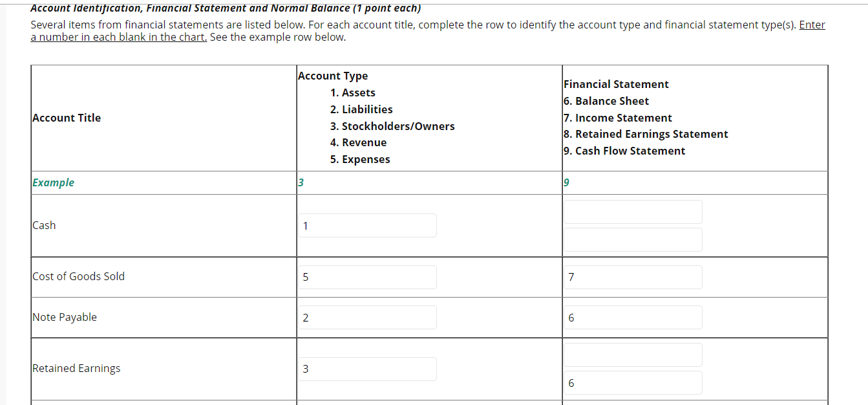Click the account type field for Cash
This screenshot has width=868, height=405.
366,225
